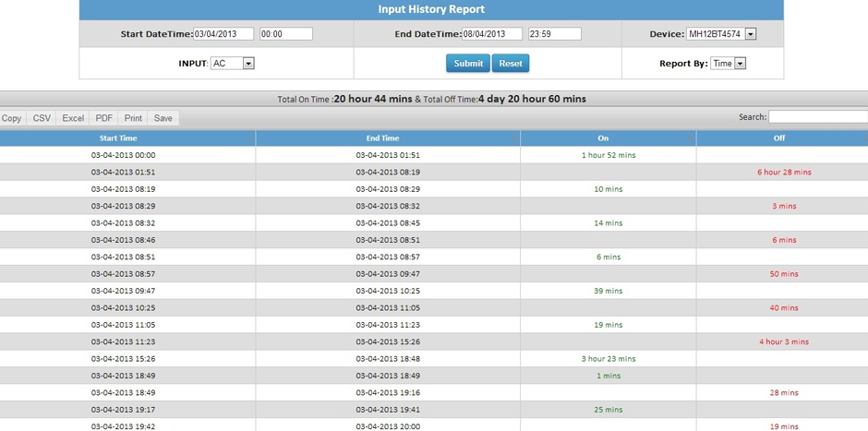The height and width of the screenshot is (431, 868).
Task: Open the Report By dropdown
Action: pyautogui.click(x=728, y=64)
